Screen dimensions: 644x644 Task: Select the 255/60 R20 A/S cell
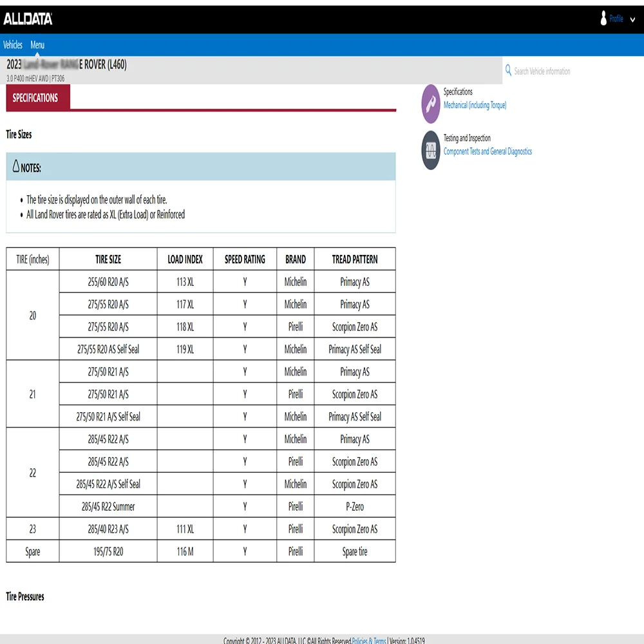click(108, 282)
